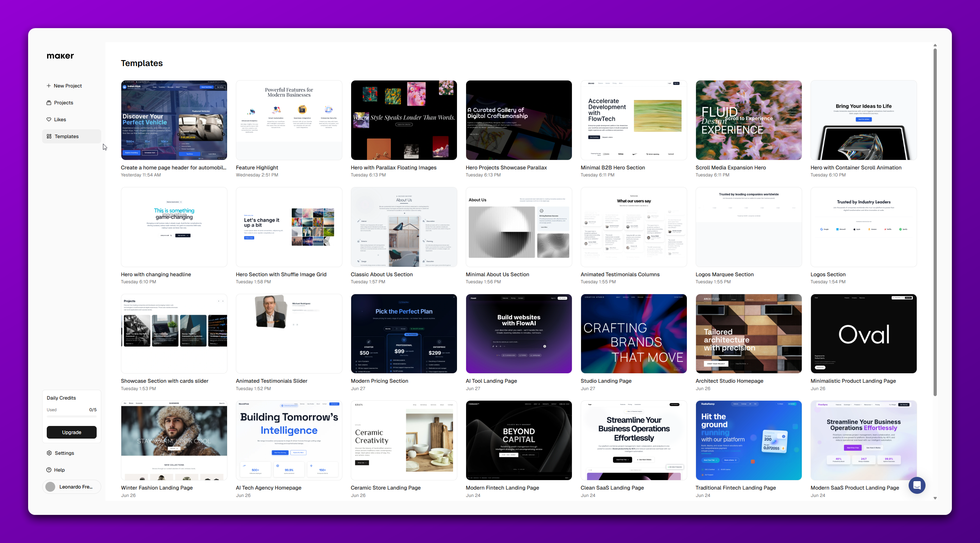Open the Scroll Media Expansion Hero thumbnail
Viewport: 980px width, 543px height.
[748, 120]
